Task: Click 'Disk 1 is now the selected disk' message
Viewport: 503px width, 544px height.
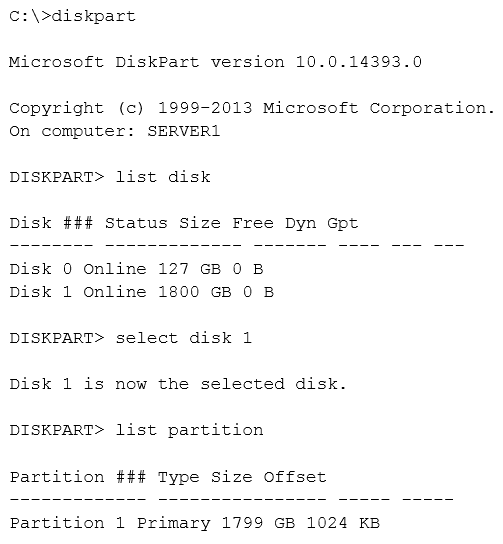Action: point(178,384)
